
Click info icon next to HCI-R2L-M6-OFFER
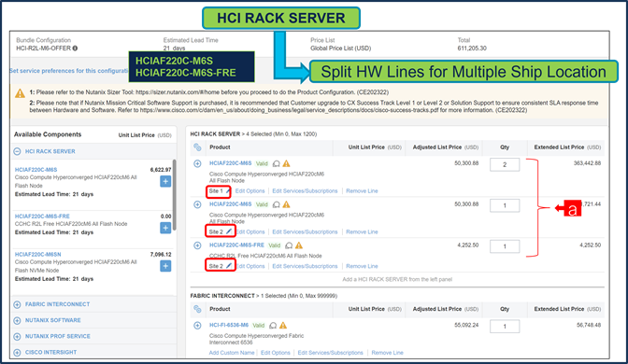[x=75, y=48]
